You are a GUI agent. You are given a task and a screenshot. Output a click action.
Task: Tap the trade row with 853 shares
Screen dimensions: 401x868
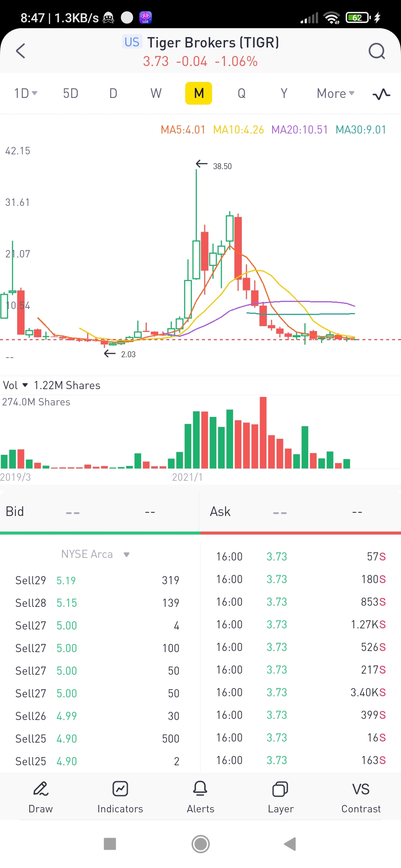[301, 602]
